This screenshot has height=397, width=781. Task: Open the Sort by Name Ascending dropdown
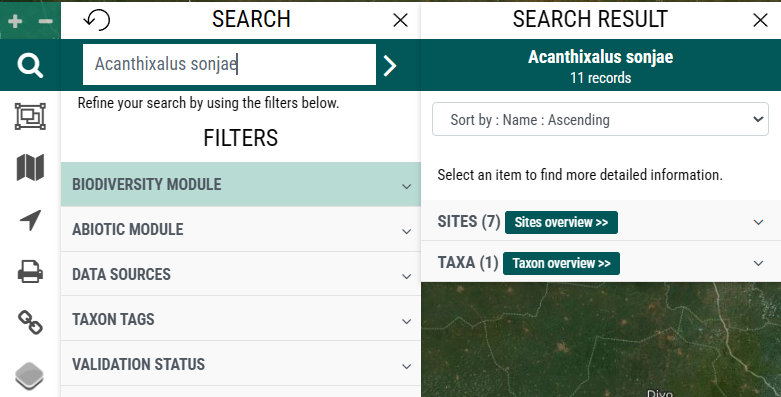click(600, 119)
